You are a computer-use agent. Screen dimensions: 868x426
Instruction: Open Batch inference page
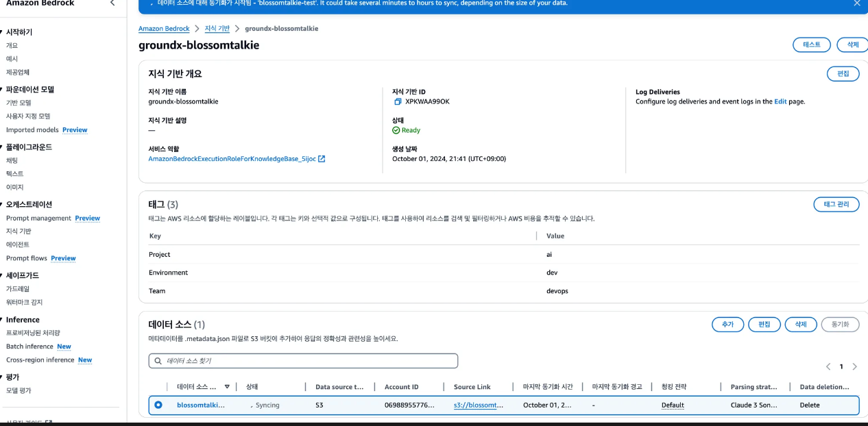pyautogui.click(x=29, y=347)
